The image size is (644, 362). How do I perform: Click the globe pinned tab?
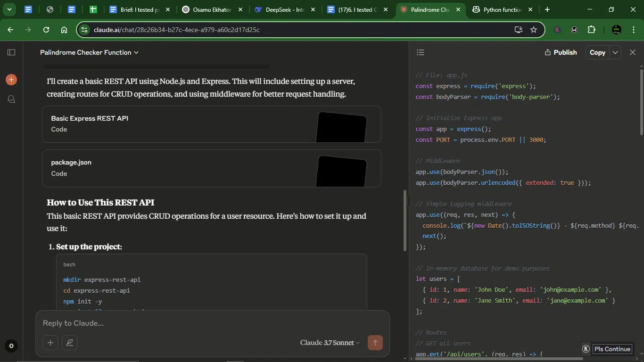pyautogui.click(x=50, y=9)
